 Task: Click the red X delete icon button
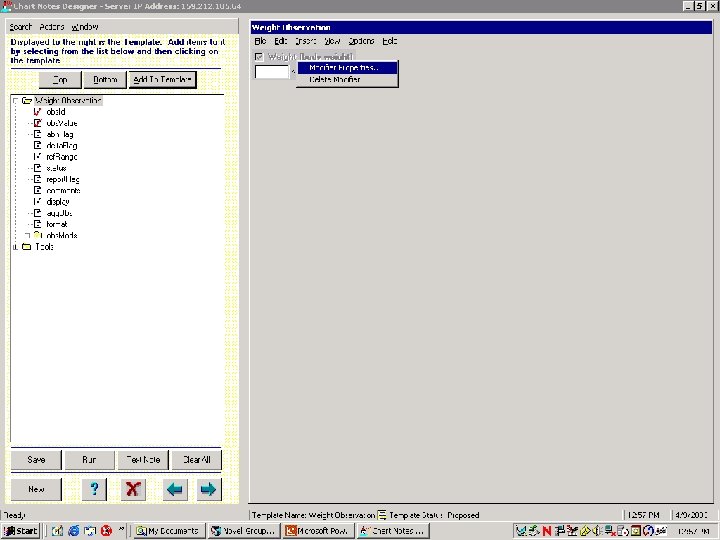(x=133, y=489)
